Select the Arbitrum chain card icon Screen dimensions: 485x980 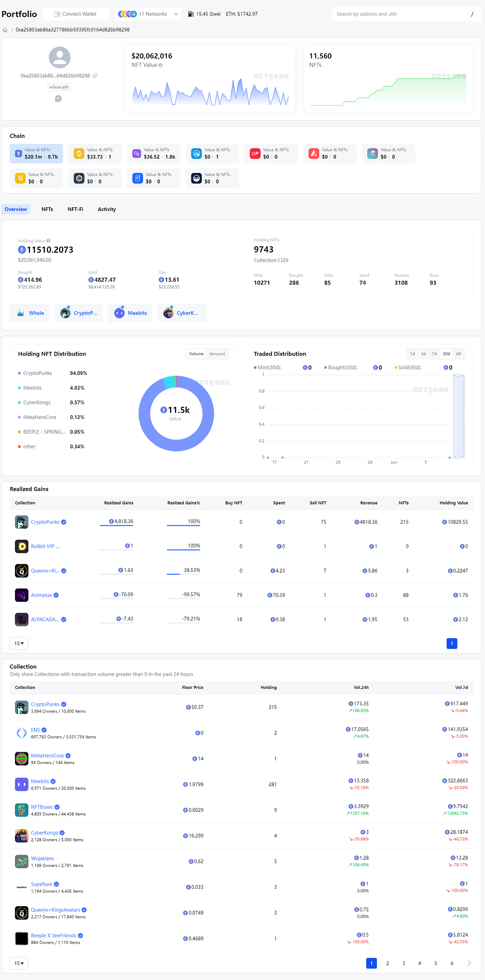click(x=196, y=153)
